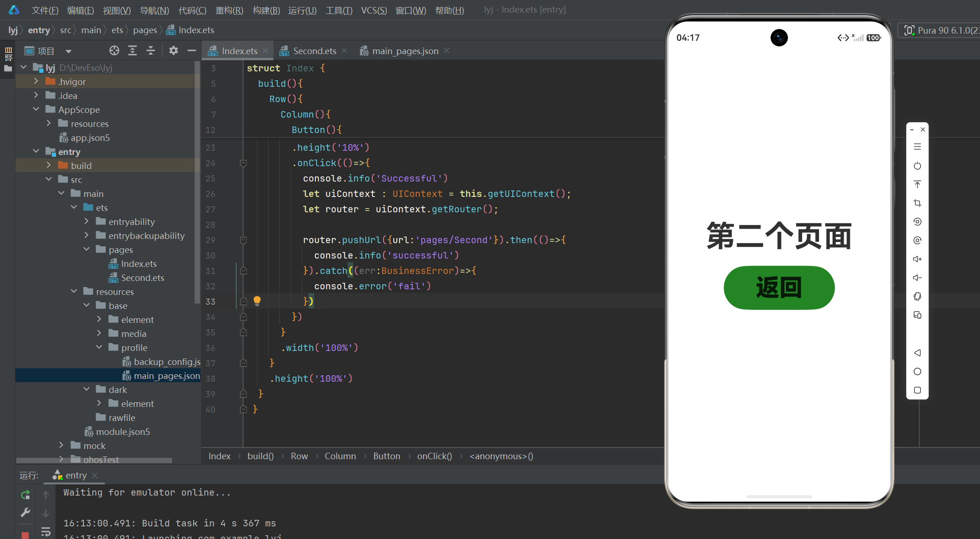Viewport: 980px width, 539px height.
Task: Expand the .hvigor folder
Action: [x=36, y=81]
